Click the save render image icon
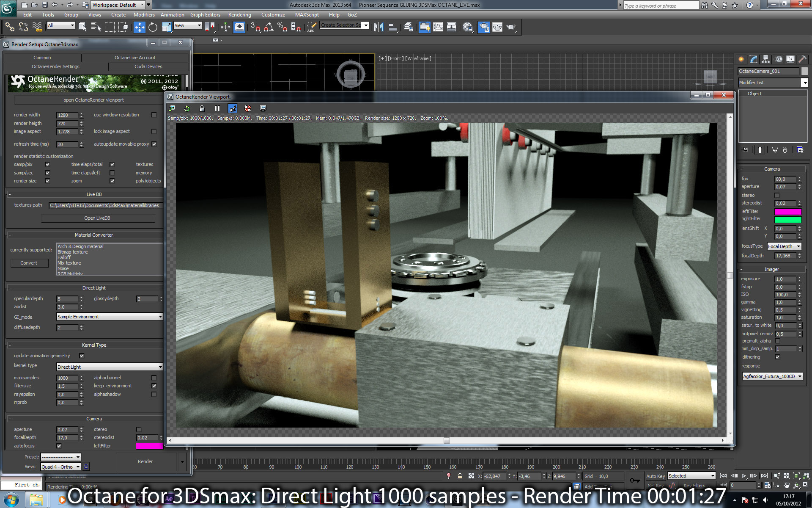 (x=172, y=108)
